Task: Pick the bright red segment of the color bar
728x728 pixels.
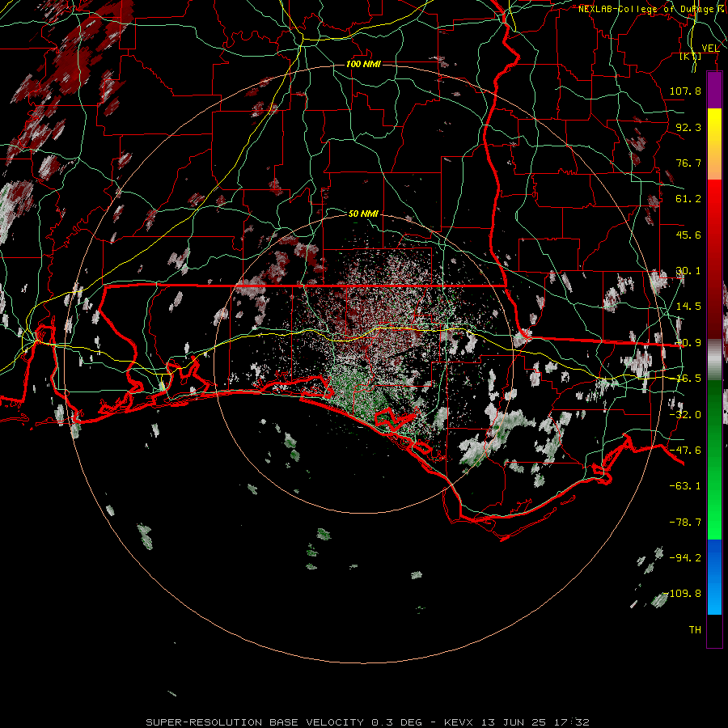Action: 714,200
